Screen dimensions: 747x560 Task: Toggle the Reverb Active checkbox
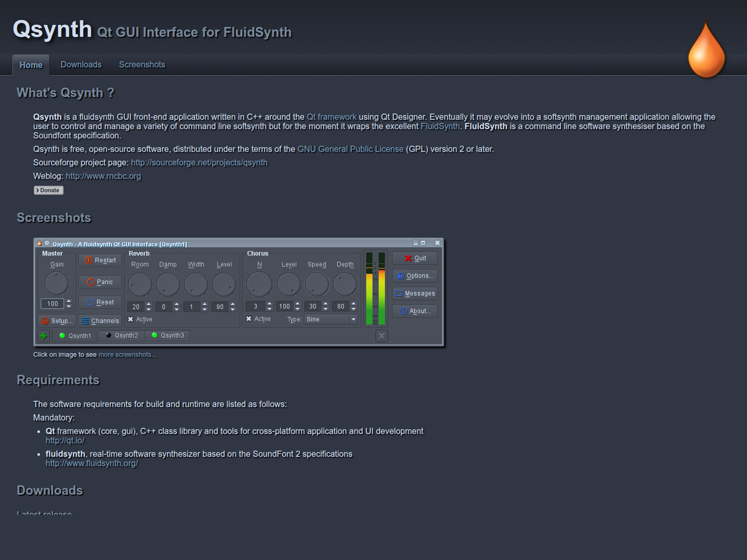[x=140, y=319]
